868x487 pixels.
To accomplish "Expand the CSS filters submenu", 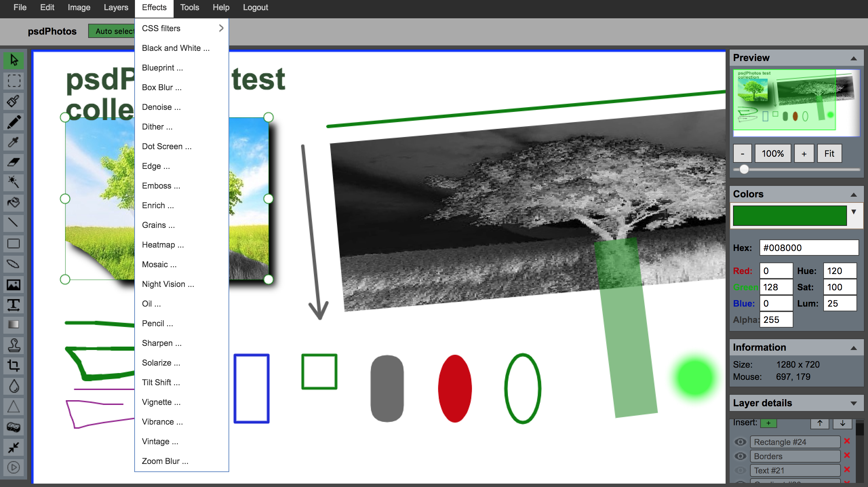I will 182,28.
